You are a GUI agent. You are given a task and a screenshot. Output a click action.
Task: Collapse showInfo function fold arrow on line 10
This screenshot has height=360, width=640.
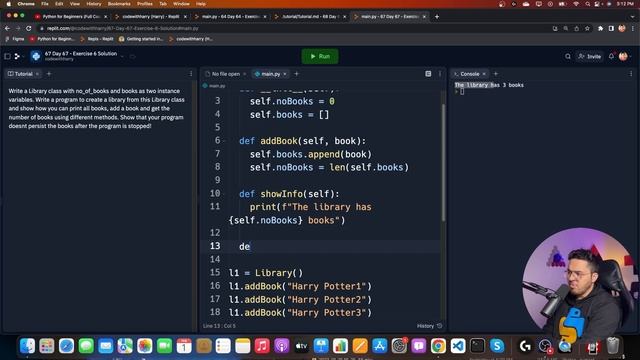pos(224,193)
